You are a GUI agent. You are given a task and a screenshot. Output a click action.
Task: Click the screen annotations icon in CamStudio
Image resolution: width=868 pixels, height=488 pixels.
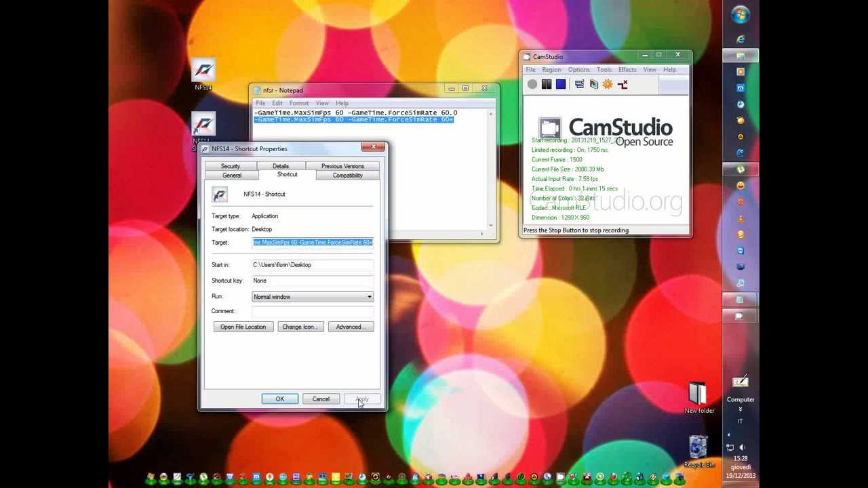(x=593, y=84)
